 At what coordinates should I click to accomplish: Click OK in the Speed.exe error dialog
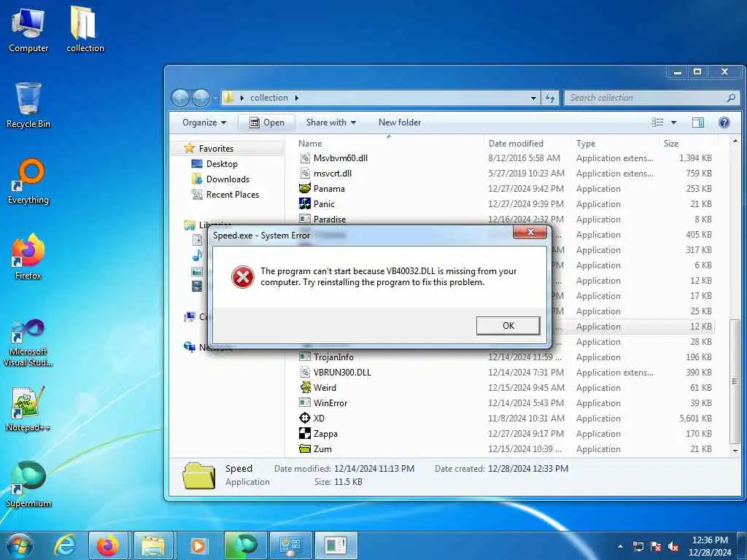coord(508,326)
